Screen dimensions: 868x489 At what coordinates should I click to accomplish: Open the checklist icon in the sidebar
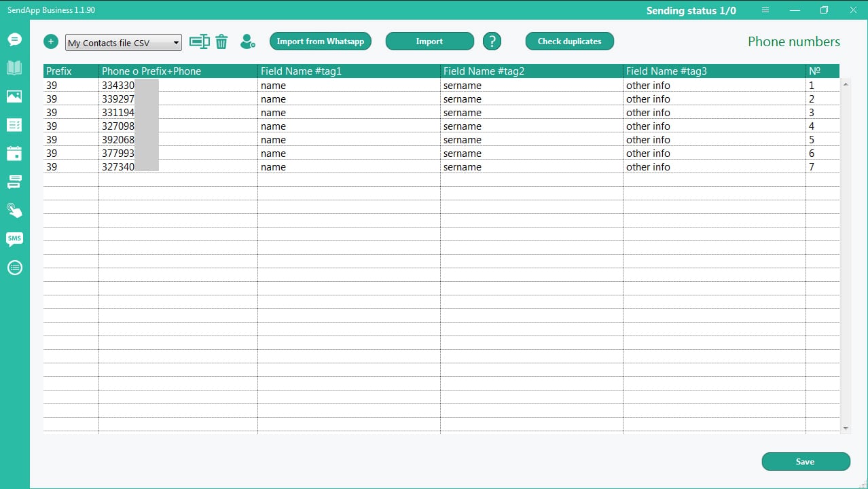14,125
